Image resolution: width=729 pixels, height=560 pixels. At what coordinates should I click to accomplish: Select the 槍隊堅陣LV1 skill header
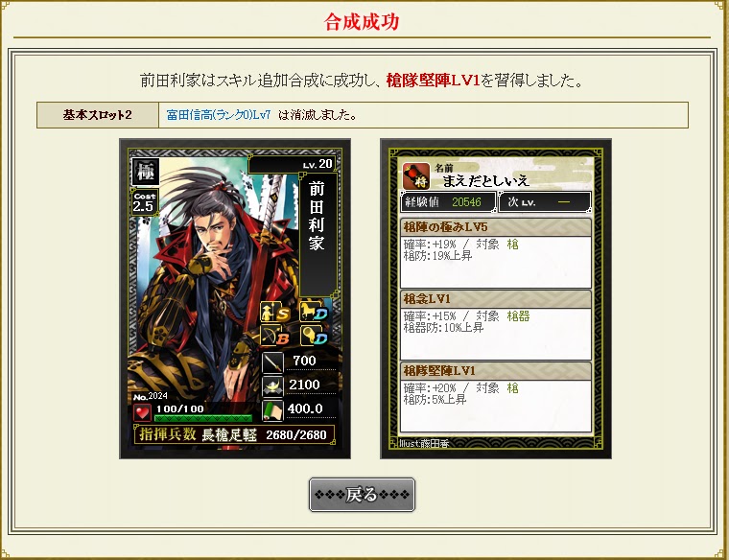point(496,371)
